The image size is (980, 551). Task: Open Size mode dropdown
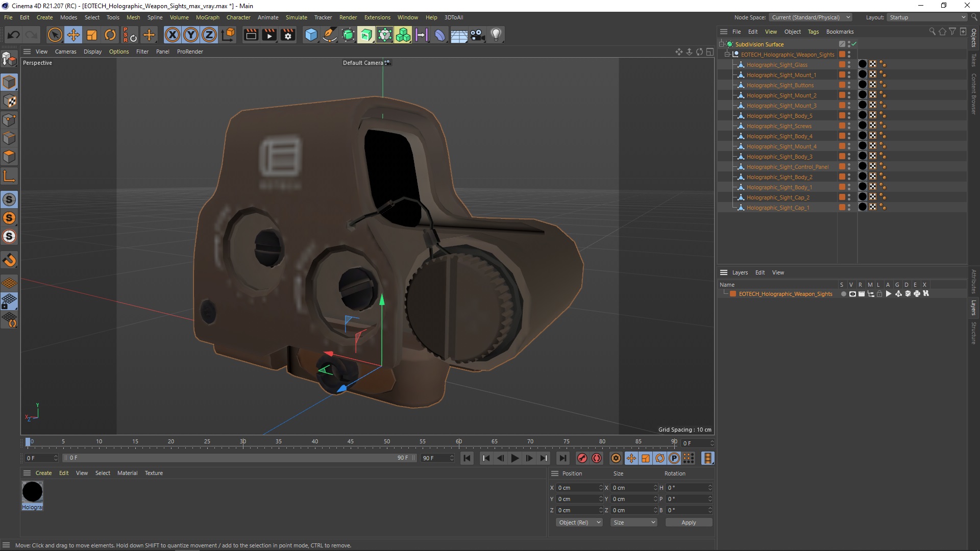(x=634, y=522)
